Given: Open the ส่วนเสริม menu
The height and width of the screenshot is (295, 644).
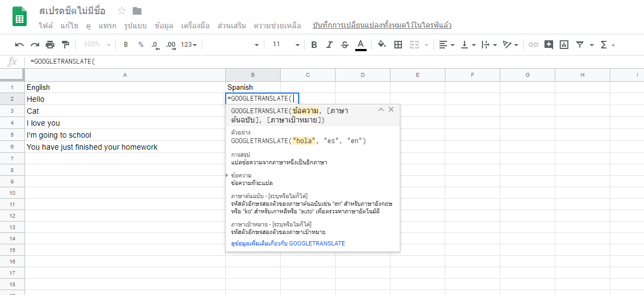Looking at the screenshot, I should coord(232,26).
